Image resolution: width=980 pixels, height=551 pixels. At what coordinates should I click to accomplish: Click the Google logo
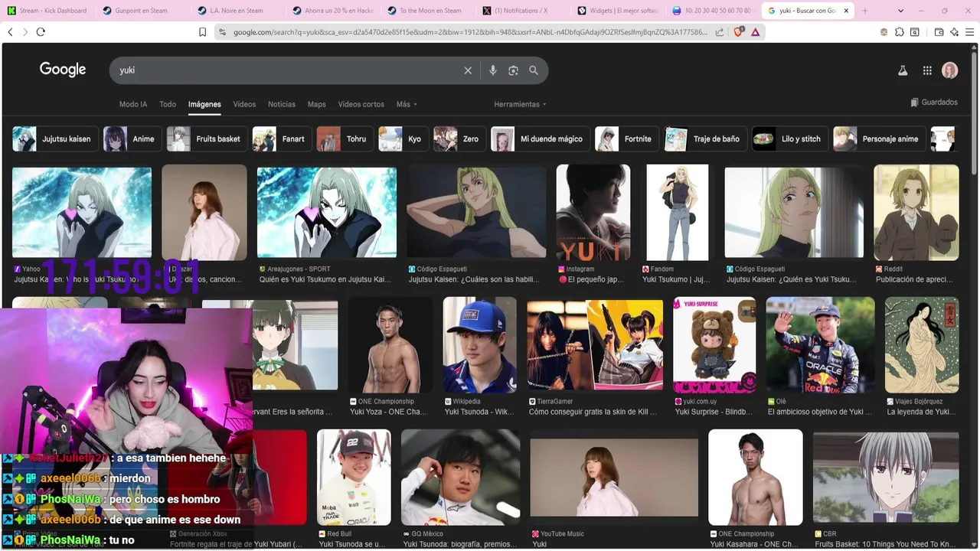pyautogui.click(x=63, y=70)
